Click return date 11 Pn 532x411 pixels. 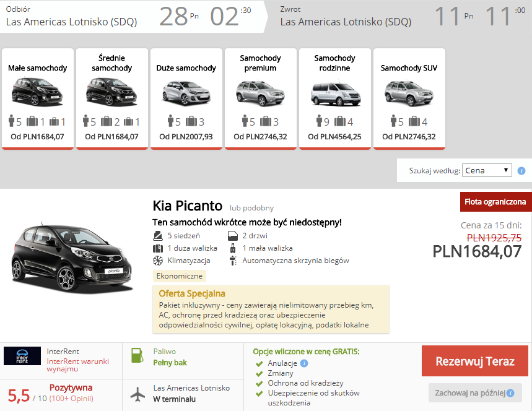[454, 16]
